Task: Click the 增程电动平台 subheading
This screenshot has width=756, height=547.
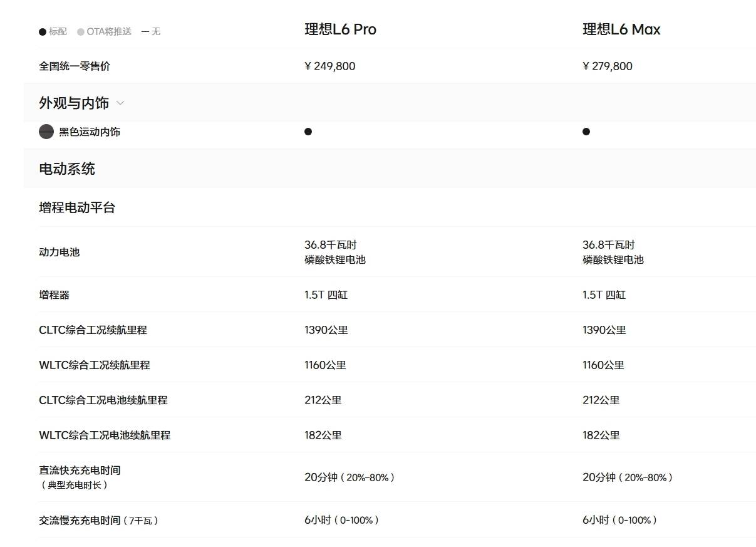Action: 77,208
